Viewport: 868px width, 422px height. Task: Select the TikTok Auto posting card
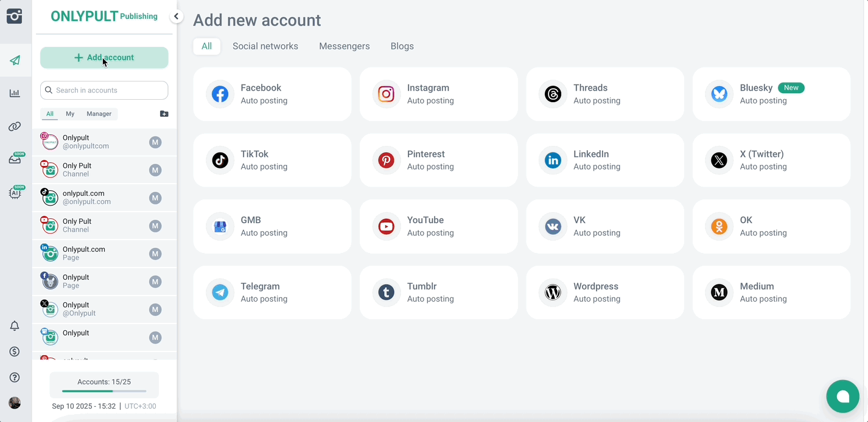coord(272,160)
